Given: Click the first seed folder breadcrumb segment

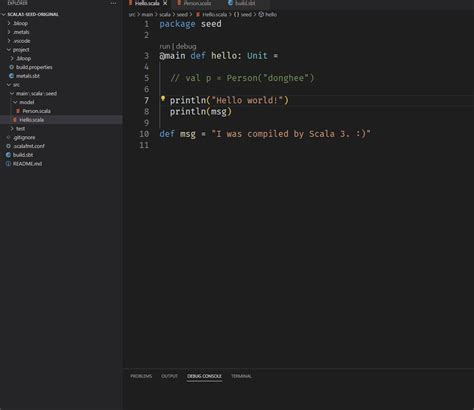Looking at the screenshot, I should (182, 14).
